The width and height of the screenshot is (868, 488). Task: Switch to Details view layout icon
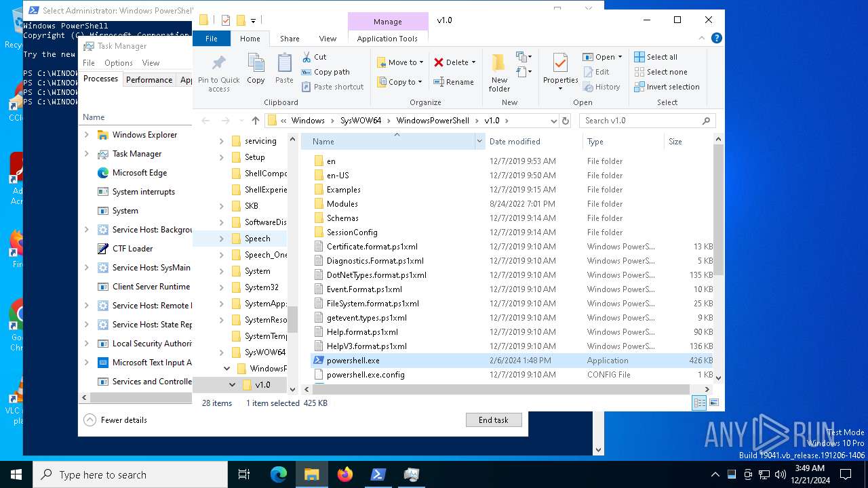tap(699, 403)
